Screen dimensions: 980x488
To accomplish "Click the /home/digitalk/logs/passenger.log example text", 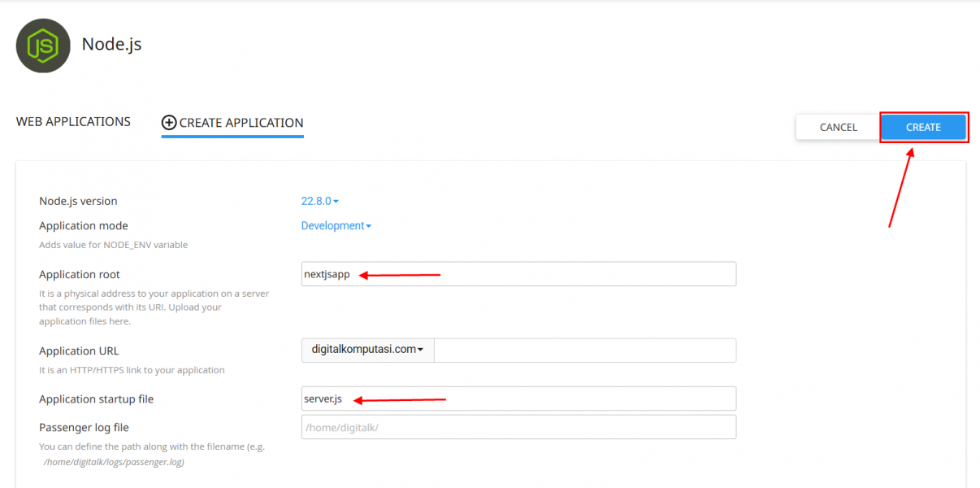I will (x=114, y=462).
